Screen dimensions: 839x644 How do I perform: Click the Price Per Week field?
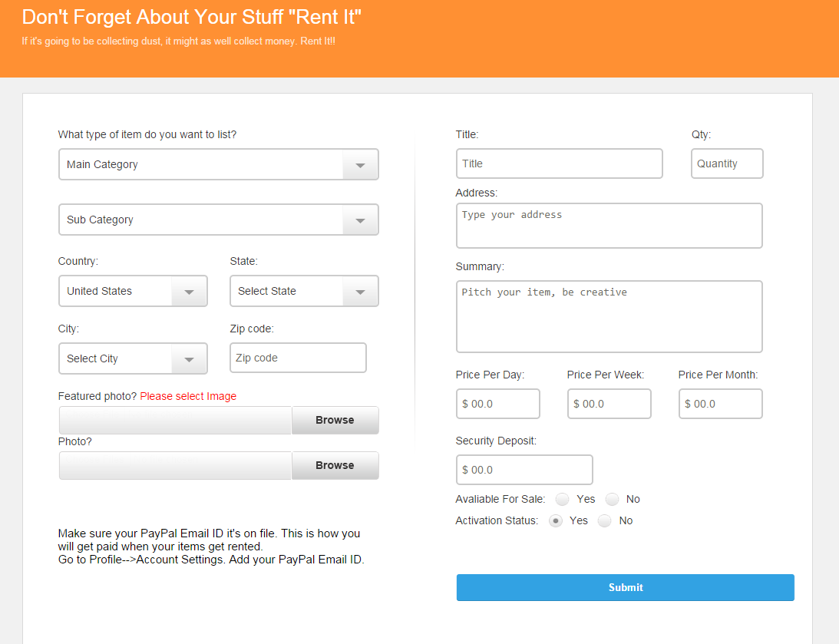[609, 404]
